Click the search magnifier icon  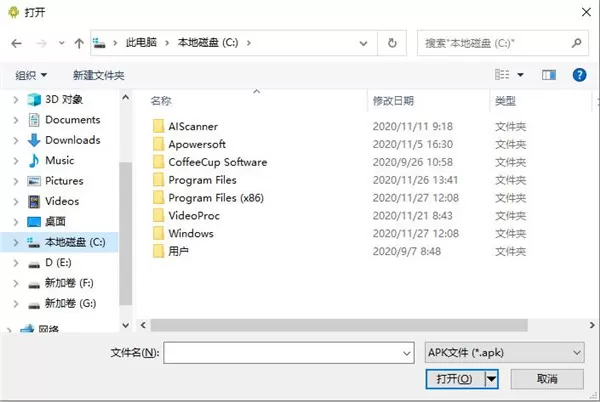[x=577, y=43]
